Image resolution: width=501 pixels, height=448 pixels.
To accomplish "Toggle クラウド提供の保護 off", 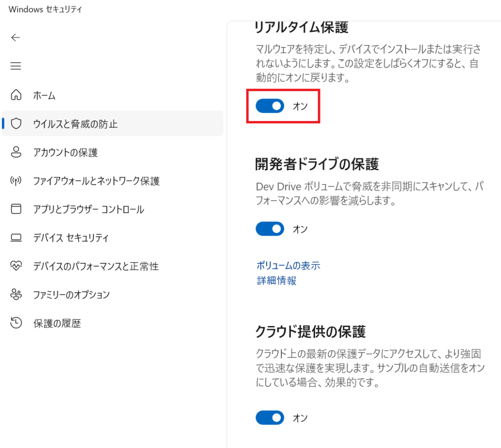I will [x=270, y=418].
